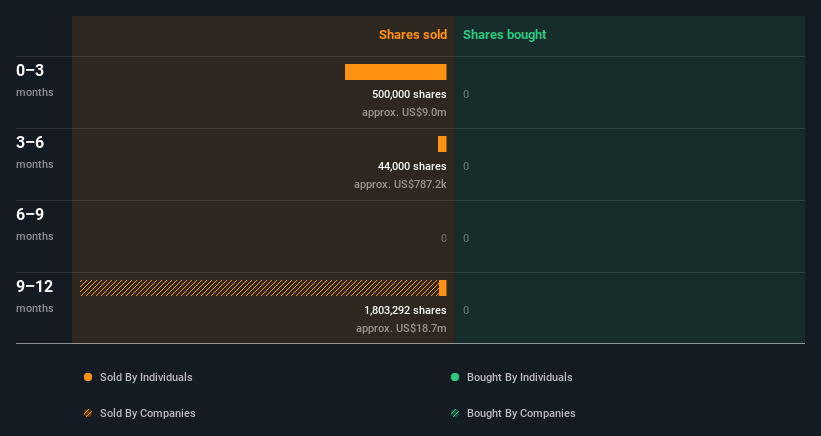Image resolution: width=821 pixels, height=436 pixels.
Task: Click the Shares bought column header
Action: tap(505, 35)
